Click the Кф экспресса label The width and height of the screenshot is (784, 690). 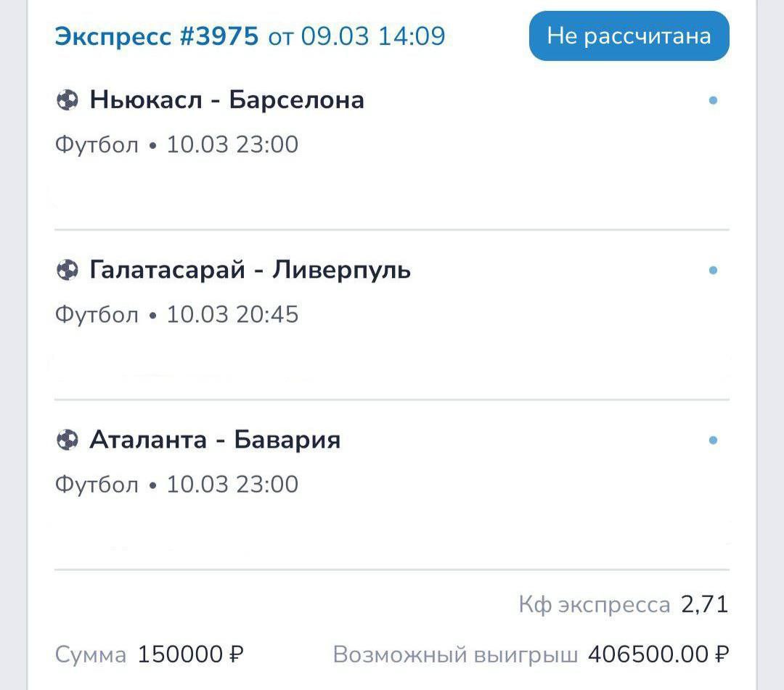point(594,604)
